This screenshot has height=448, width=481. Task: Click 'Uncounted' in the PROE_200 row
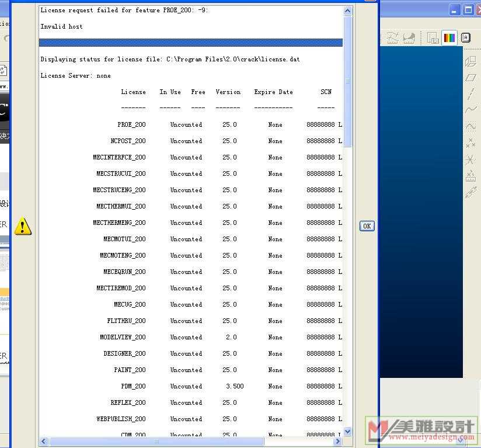[x=186, y=124]
